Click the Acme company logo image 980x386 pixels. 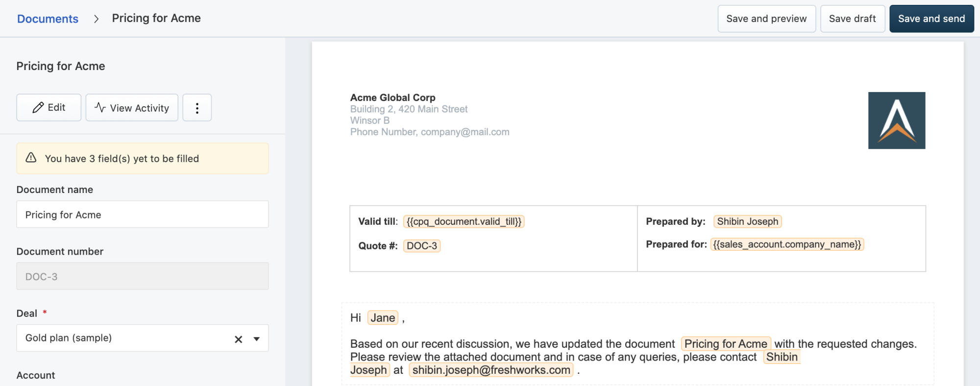pos(896,121)
